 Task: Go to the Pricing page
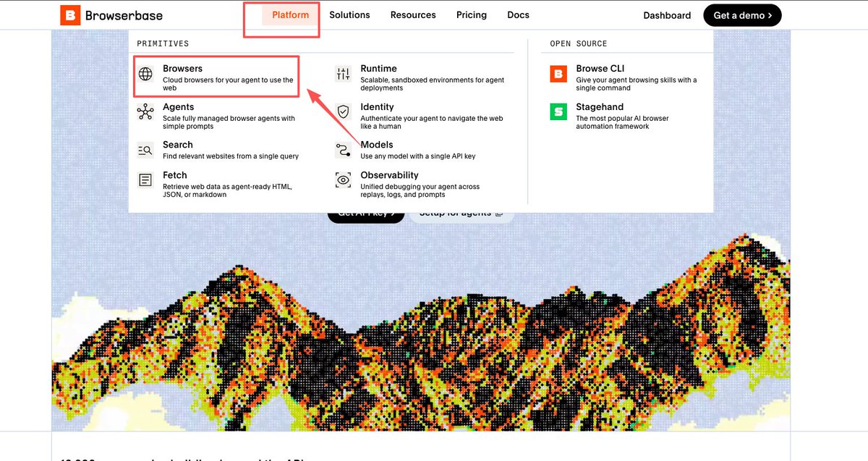(472, 14)
